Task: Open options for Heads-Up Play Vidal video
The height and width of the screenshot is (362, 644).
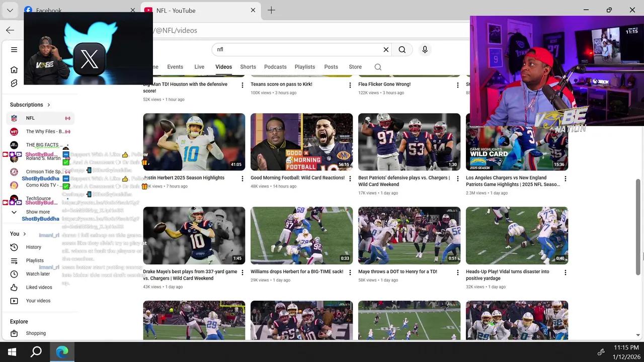Action: point(566,273)
